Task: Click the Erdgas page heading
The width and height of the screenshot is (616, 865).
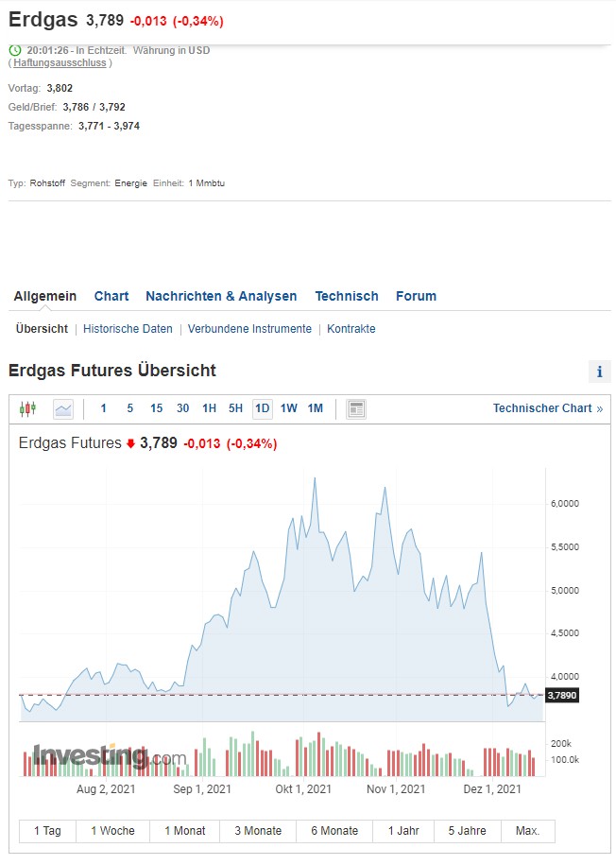Action: pyautogui.click(x=43, y=20)
